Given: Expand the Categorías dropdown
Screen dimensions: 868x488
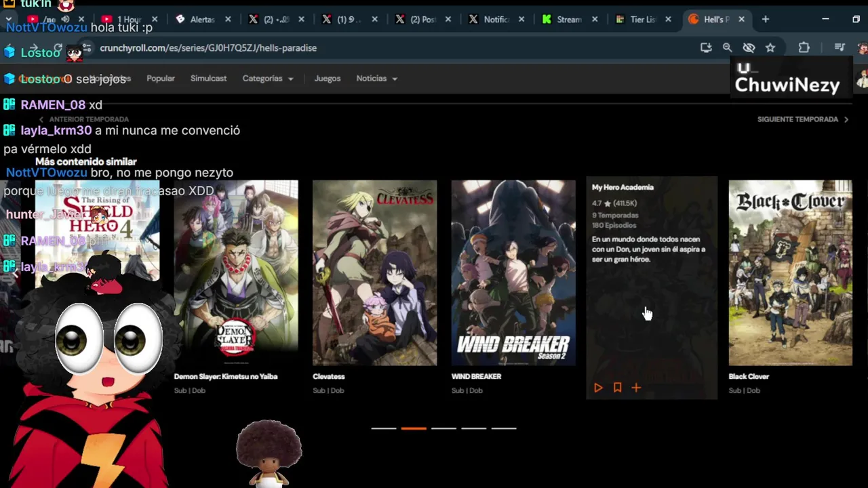Looking at the screenshot, I should 268,79.
